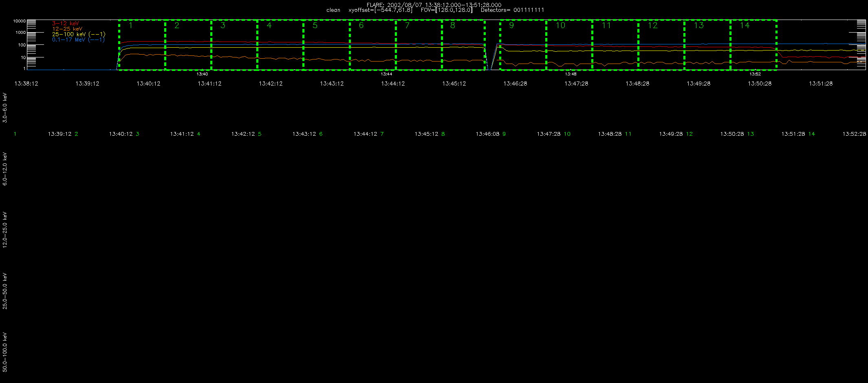The width and height of the screenshot is (868, 383).
Task: Click the Detectors= 001111111 text
Action: pos(512,10)
